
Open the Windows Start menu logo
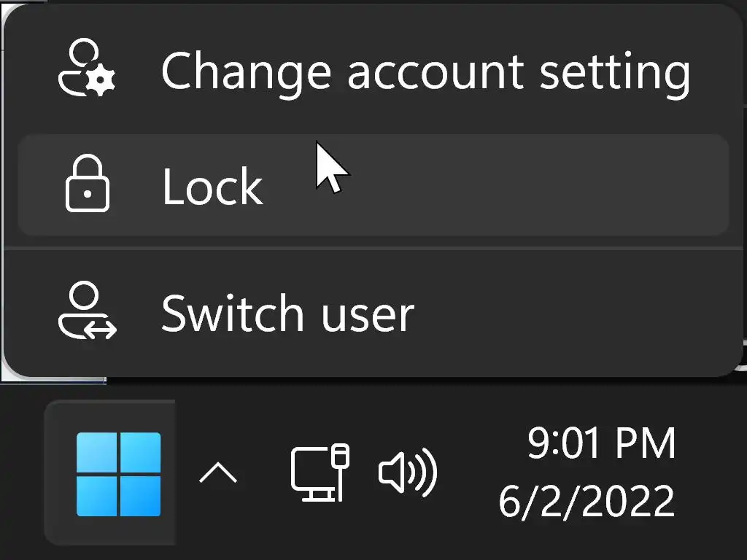tap(118, 474)
